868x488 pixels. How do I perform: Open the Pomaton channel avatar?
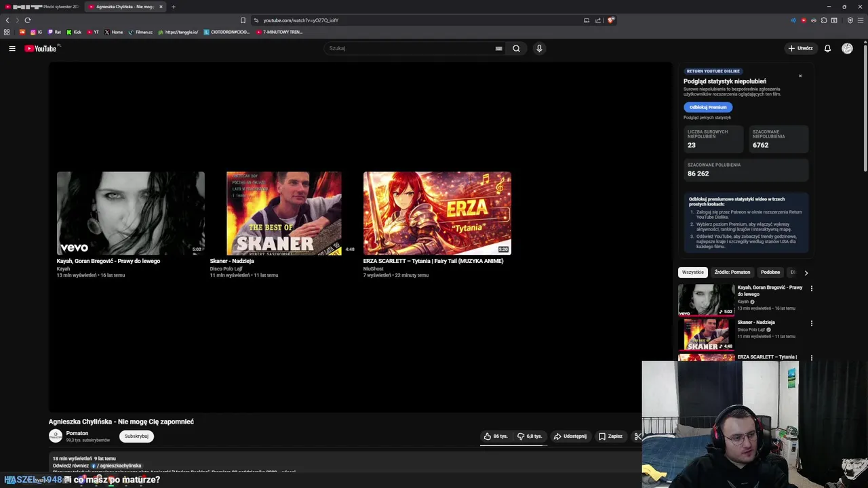[x=56, y=436]
